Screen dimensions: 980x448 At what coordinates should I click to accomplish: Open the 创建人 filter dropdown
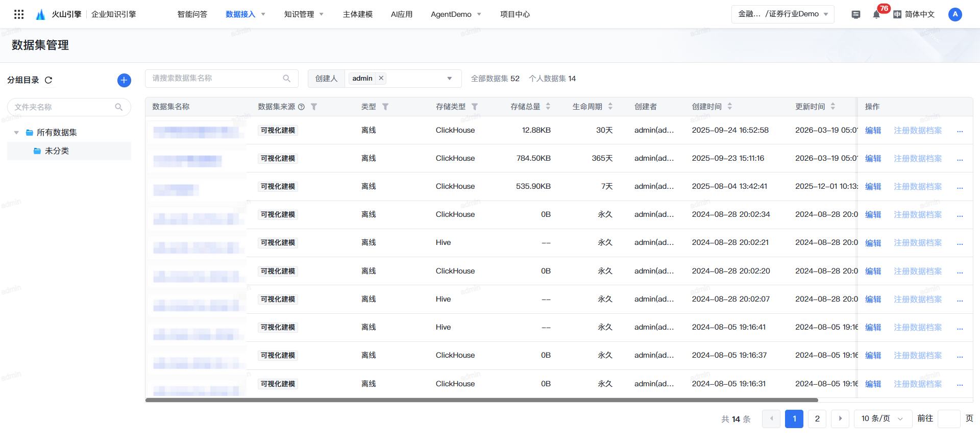pyautogui.click(x=449, y=79)
